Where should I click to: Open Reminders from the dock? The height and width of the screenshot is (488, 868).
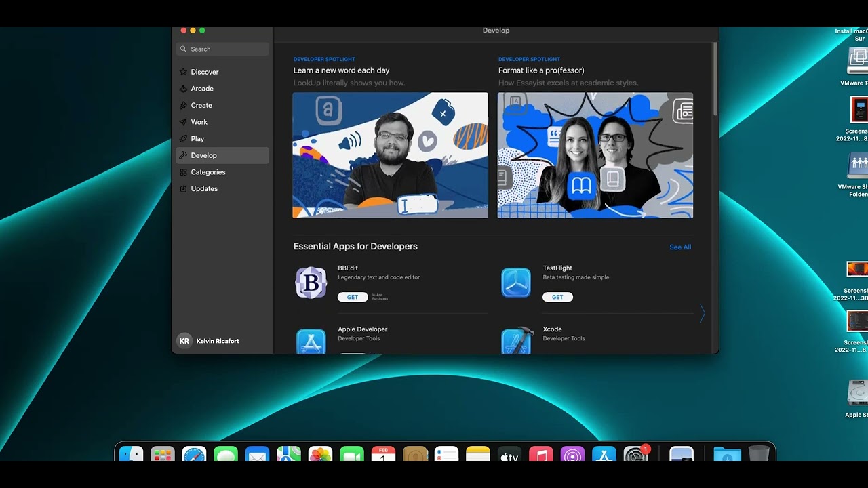[447, 454]
